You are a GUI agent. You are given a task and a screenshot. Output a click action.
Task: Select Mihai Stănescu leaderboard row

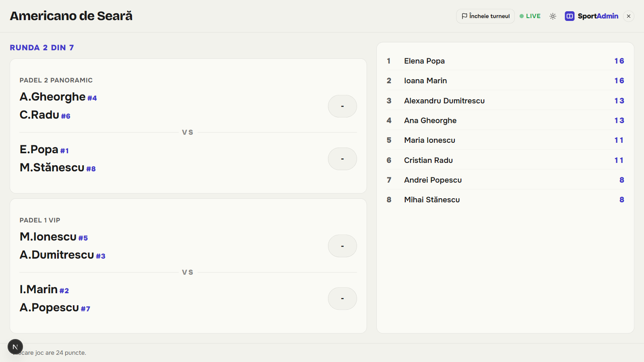click(505, 200)
